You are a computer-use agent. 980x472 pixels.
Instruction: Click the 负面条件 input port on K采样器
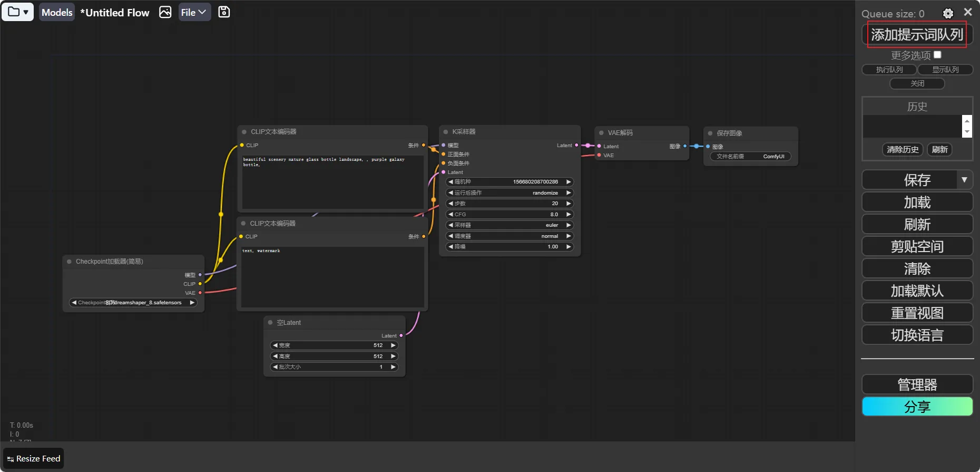443,163
